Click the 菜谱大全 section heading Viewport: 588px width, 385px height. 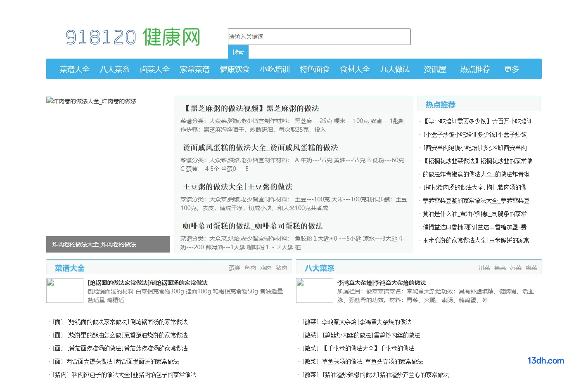[69, 268]
